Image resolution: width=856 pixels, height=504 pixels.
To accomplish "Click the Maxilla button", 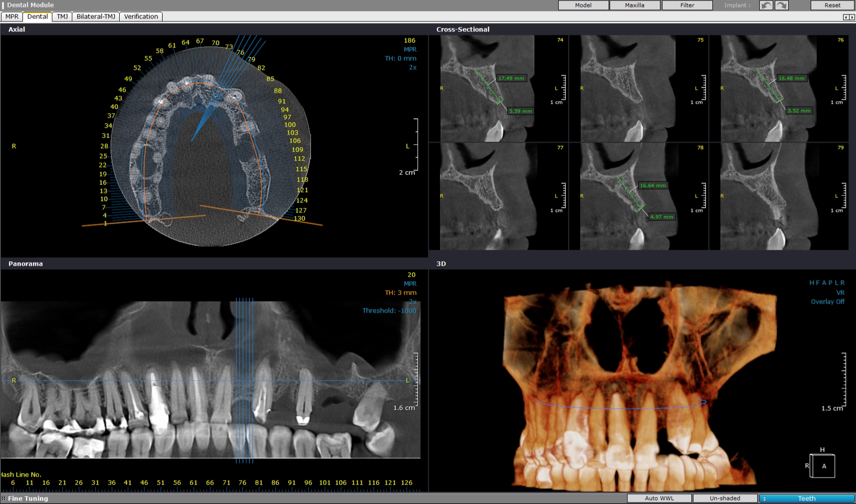I will (x=635, y=5).
